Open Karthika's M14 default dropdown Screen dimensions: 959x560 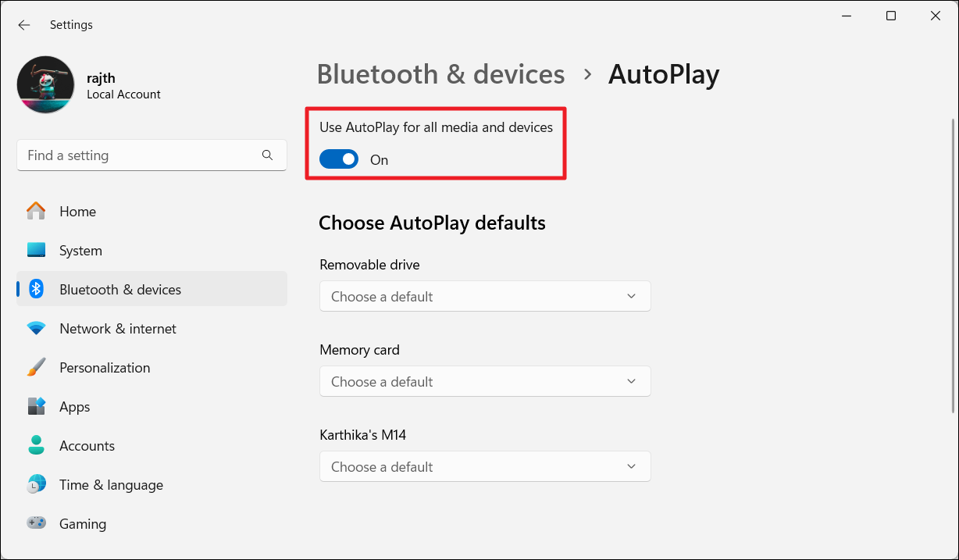tap(485, 467)
